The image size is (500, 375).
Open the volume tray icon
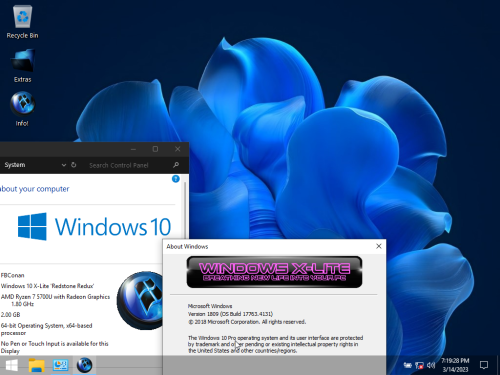431,365
